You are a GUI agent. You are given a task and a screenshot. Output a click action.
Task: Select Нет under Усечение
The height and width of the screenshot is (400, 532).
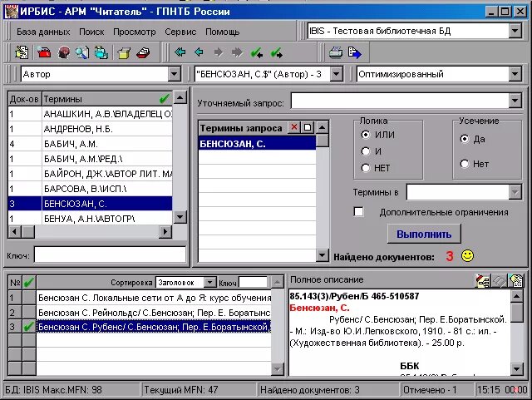pos(465,164)
